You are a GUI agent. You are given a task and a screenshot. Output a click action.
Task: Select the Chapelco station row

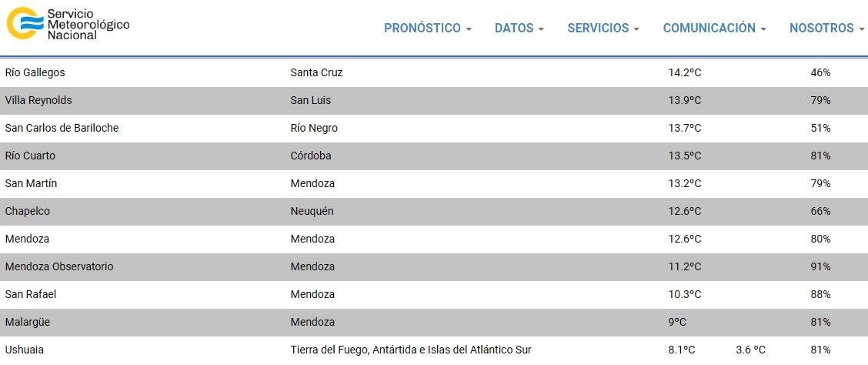pos(28,211)
